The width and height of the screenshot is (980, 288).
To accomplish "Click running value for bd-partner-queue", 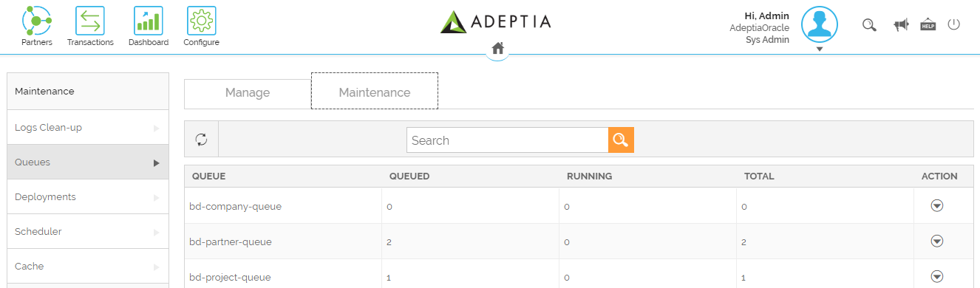I will click(566, 242).
